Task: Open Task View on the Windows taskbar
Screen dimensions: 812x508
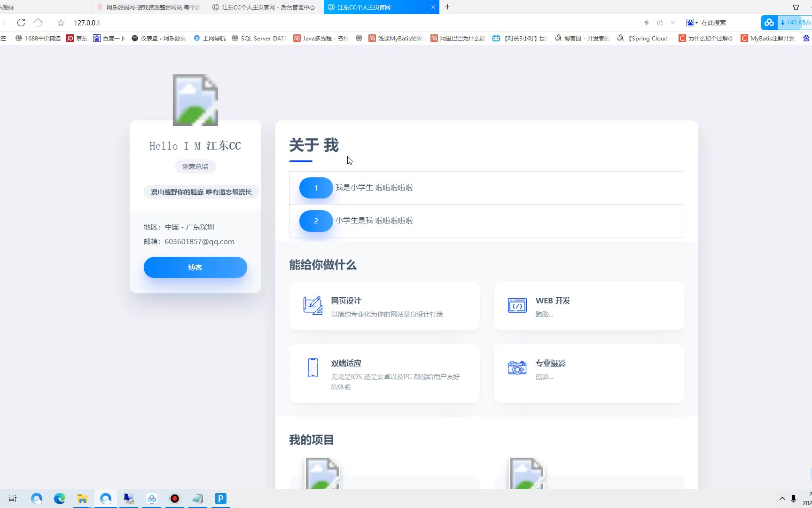Action: tap(13, 499)
